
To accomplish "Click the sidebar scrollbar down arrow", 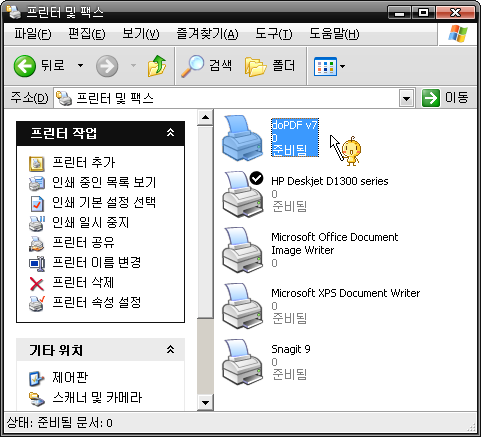I will pos(205,402).
